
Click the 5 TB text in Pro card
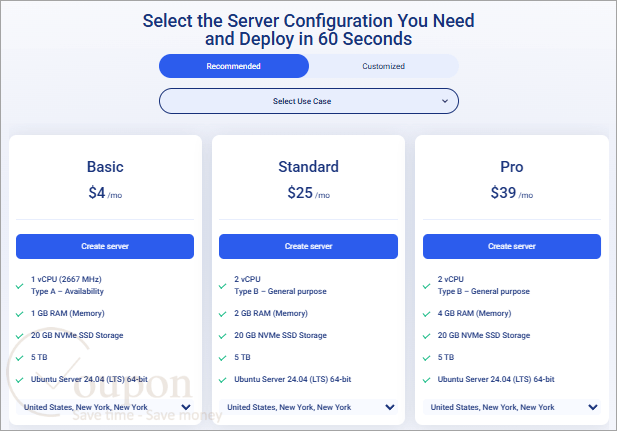[446, 357]
